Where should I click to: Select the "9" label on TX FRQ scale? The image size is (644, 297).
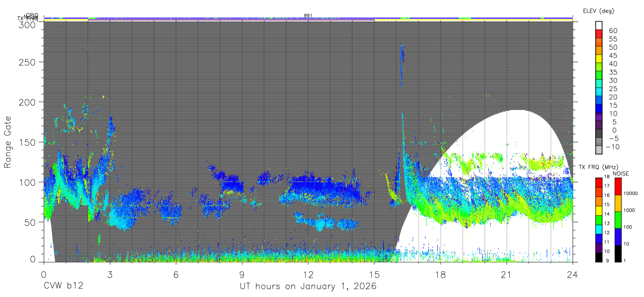607,261
